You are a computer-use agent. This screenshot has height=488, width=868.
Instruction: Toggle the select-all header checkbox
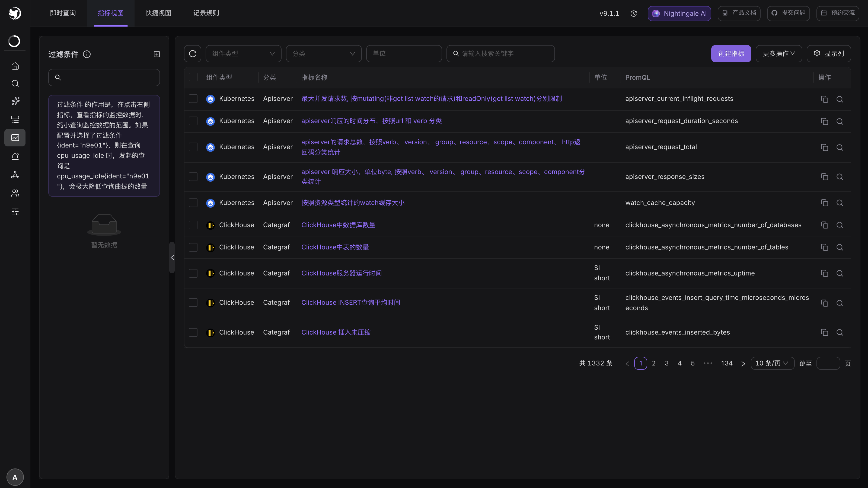pyautogui.click(x=193, y=77)
